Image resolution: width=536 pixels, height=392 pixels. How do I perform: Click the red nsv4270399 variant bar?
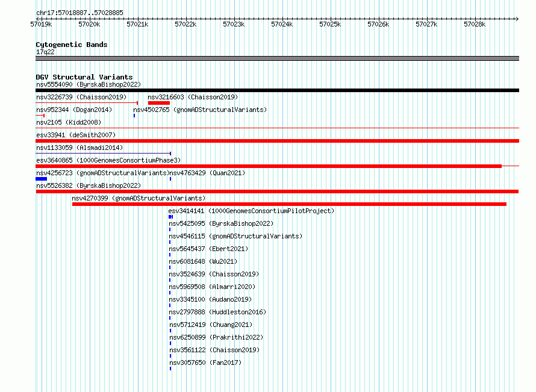[289, 204]
